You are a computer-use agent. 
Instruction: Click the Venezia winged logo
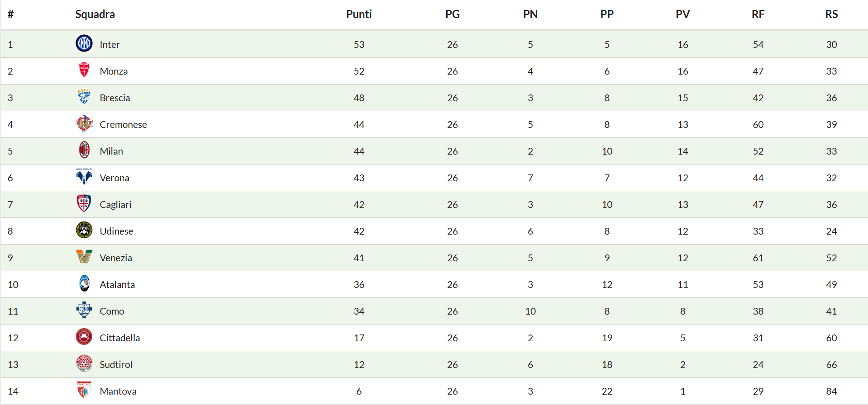84,257
